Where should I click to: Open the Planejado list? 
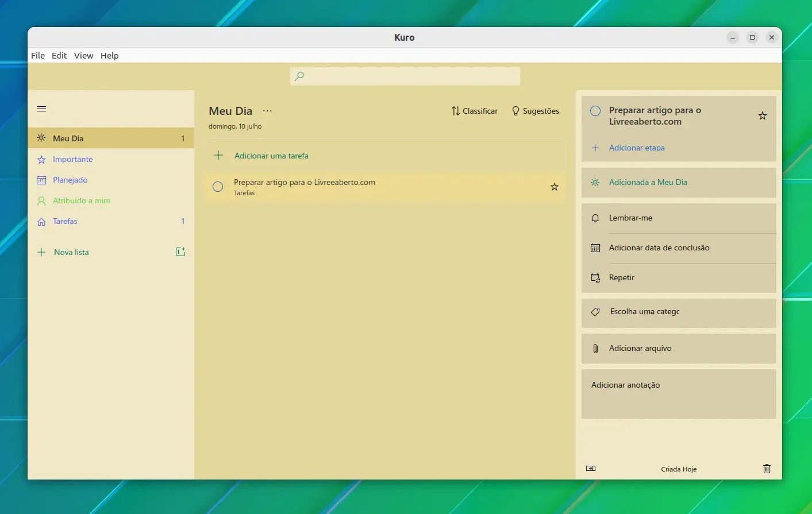click(x=111, y=180)
